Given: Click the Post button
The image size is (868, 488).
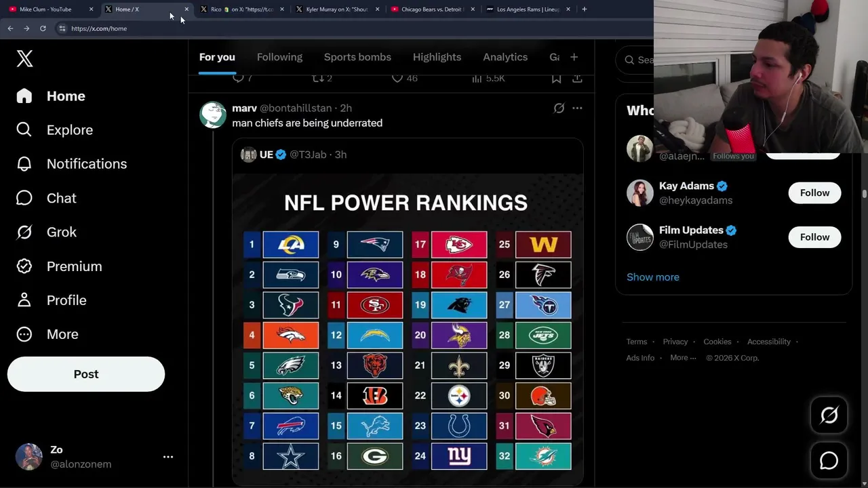Looking at the screenshot, I should [x=86, y=374].
